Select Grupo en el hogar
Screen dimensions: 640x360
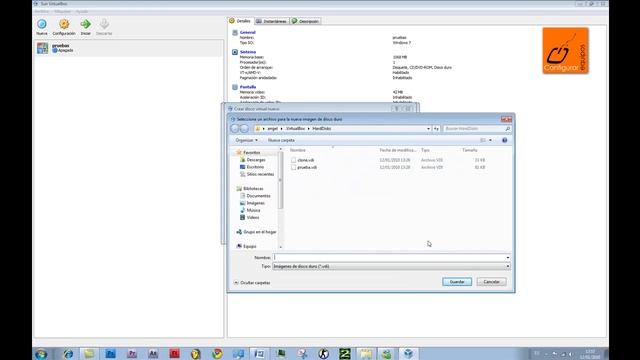tap(260, 232)
